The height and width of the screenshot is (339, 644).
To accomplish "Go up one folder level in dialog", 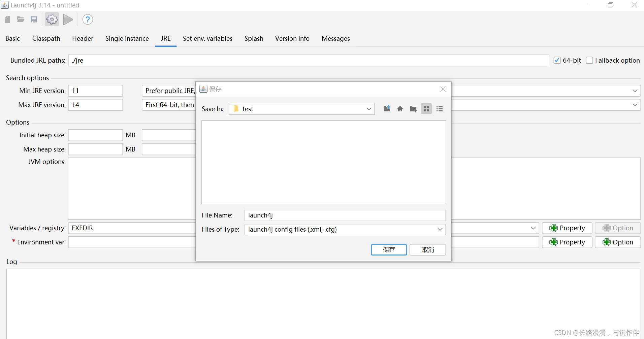I will (x=387, y=109).
